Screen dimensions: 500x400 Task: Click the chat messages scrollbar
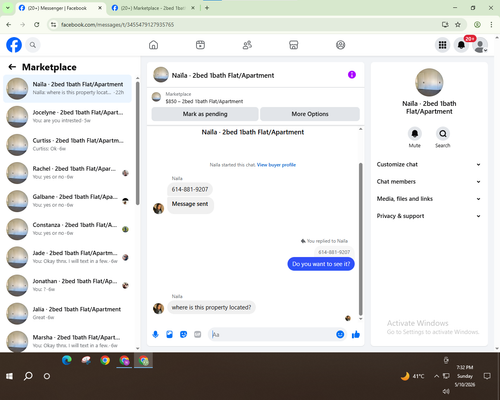(360, 238)
